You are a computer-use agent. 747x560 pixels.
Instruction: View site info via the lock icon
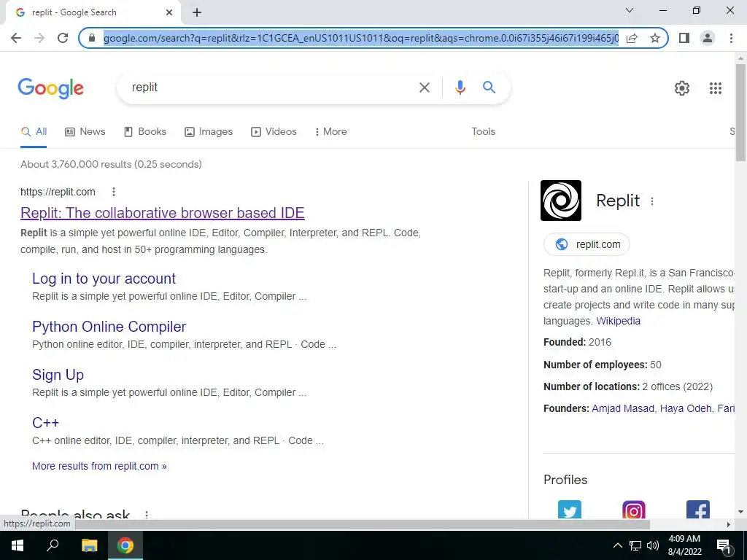[x=92, y=38]
